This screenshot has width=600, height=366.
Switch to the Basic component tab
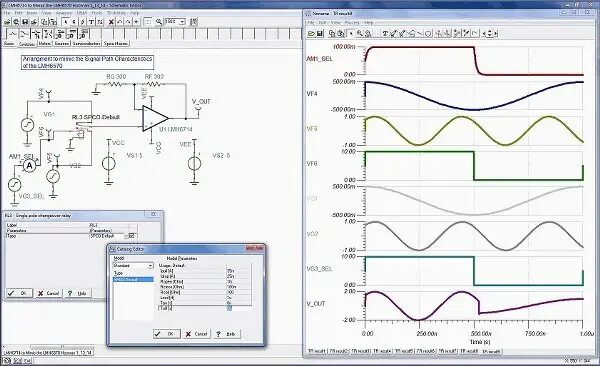[x=10, y=44]
